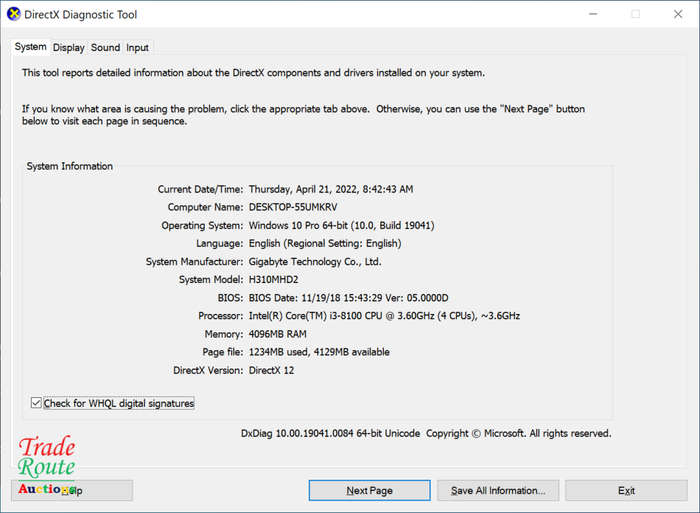Click the DirectX Diagnostic Tool title icon
Viewport: 700px width, 513px height.
point(14,14)
